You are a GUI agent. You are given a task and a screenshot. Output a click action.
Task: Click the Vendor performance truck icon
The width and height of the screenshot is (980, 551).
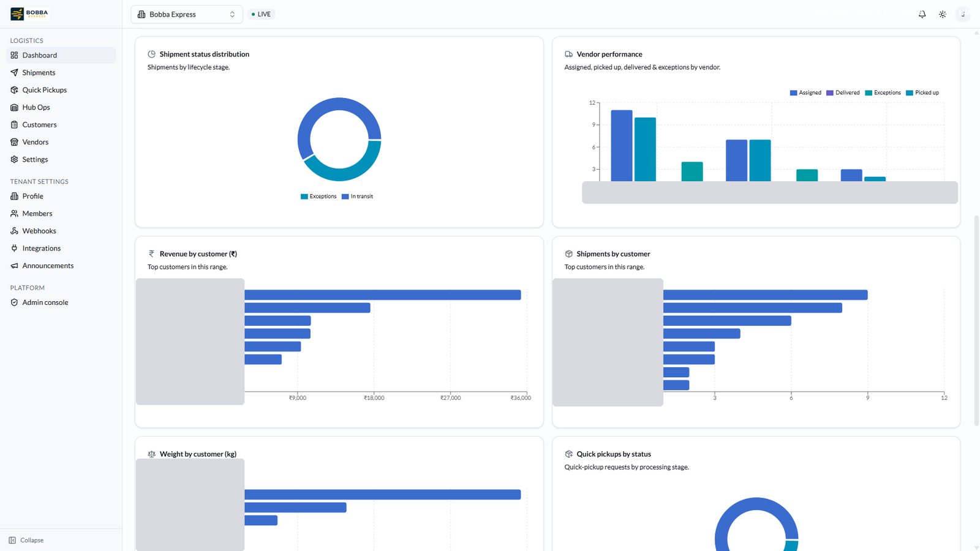568,54
